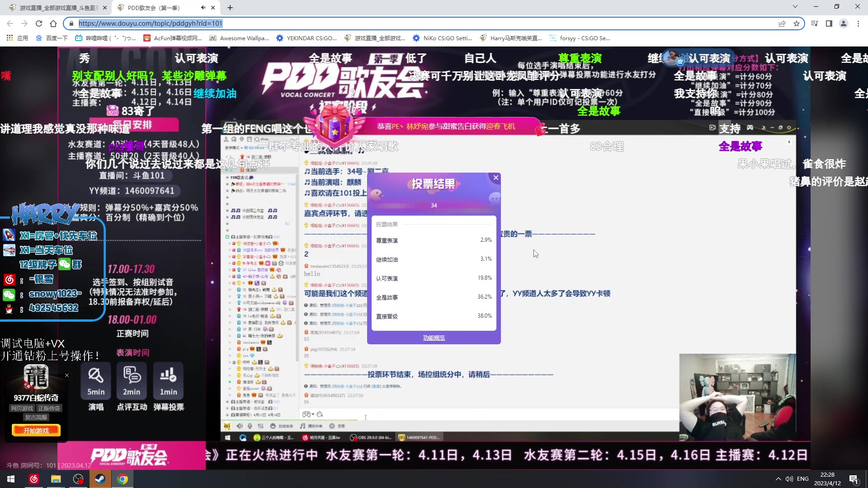Image resolution: width=868 pixels, height=488 pixels.
Task: Go forward in browser history
Action: (x=24, y=23)
